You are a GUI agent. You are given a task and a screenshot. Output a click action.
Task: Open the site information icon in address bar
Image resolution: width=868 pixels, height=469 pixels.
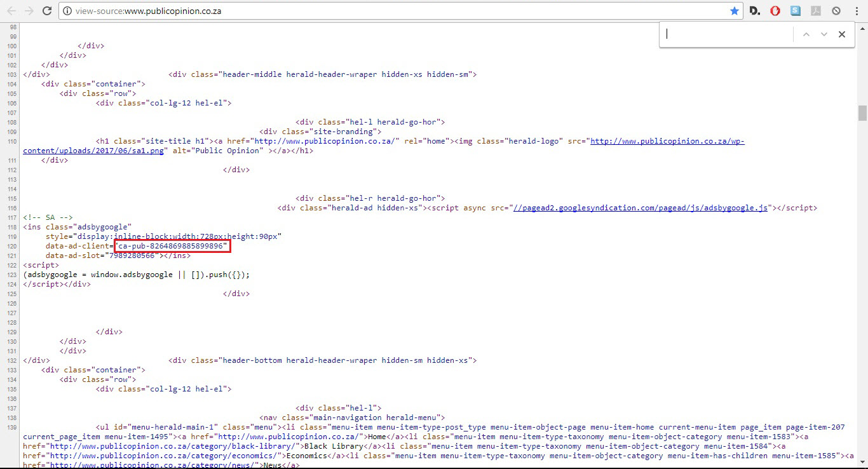click(68, 11)
